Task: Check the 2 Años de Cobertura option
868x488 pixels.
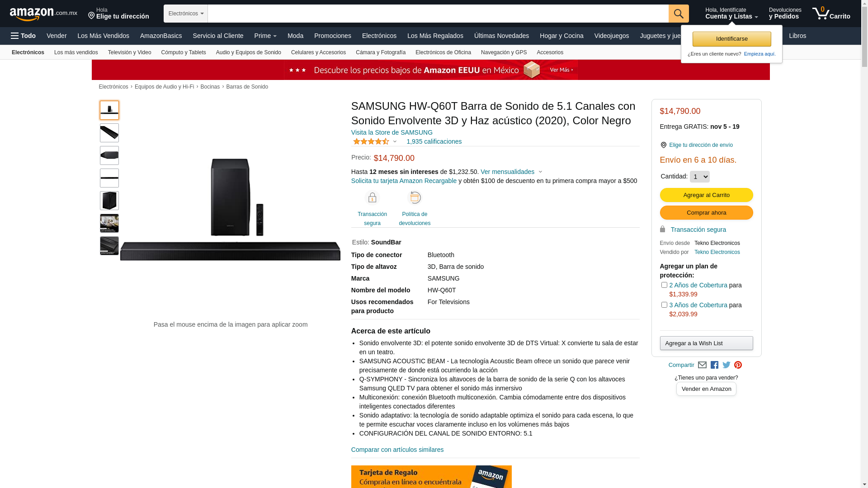Action: pos(664,285)
